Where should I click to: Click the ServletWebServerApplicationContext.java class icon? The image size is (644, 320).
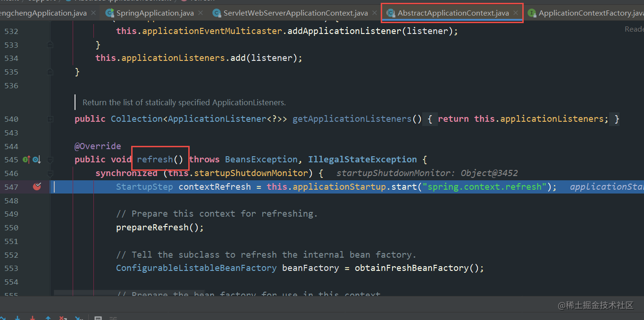[x=217, y=13]
